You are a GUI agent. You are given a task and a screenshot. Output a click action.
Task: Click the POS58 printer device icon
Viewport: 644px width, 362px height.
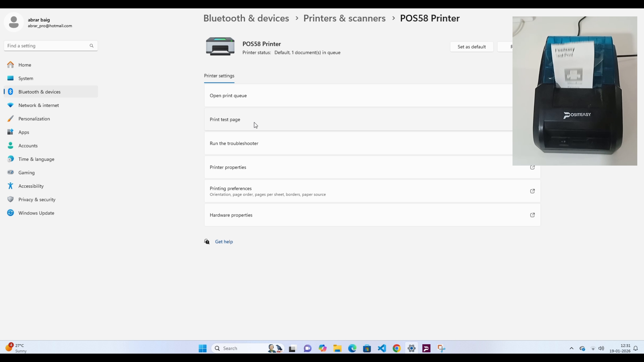pos(220,47)
